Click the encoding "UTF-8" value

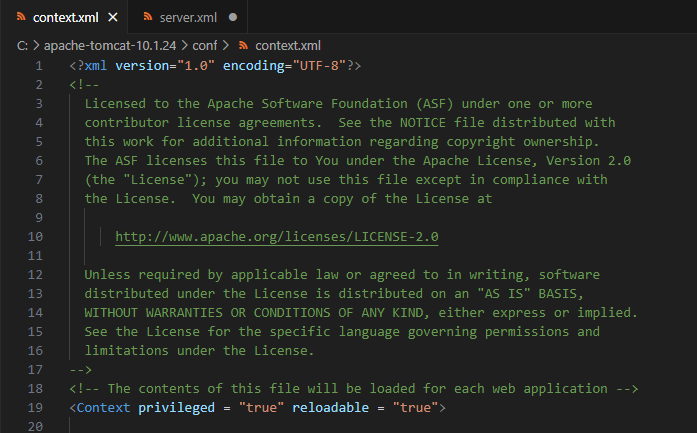tap(319, 66)
